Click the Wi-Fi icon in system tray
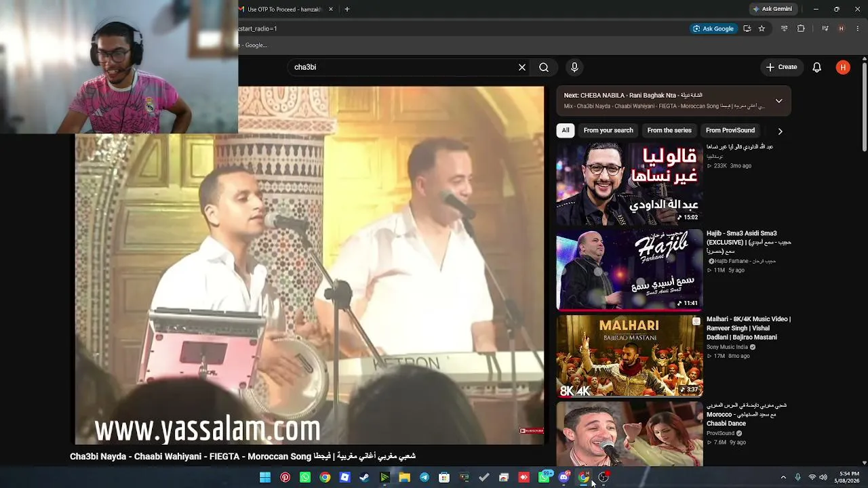Image resolution: width=868 pixels, height=488 pixels. click(812, 477)
